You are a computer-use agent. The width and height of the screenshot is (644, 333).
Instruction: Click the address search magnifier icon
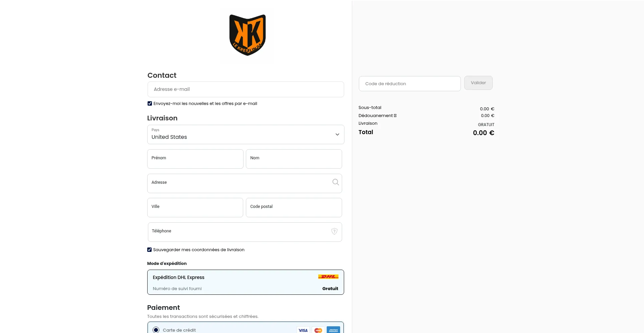pos(335,182)
